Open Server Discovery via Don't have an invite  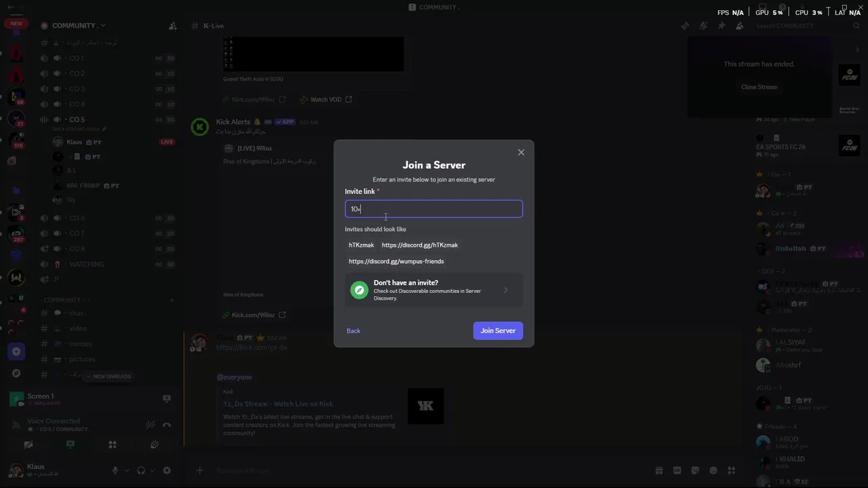click(434, 290)
